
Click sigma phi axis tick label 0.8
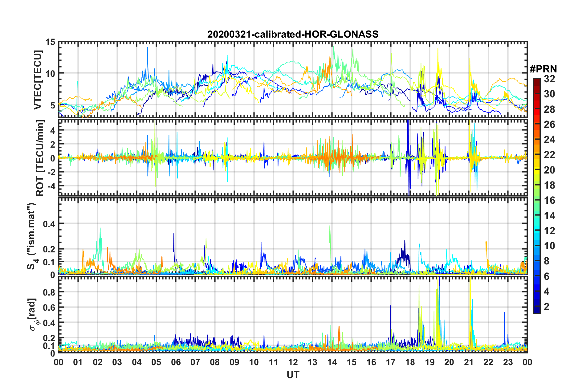click(x=49, y=292)
